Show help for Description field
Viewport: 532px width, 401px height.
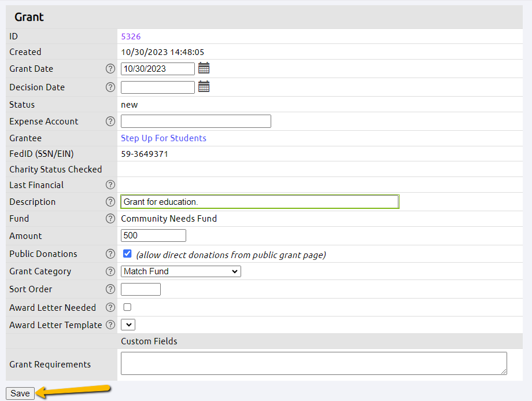110,202
